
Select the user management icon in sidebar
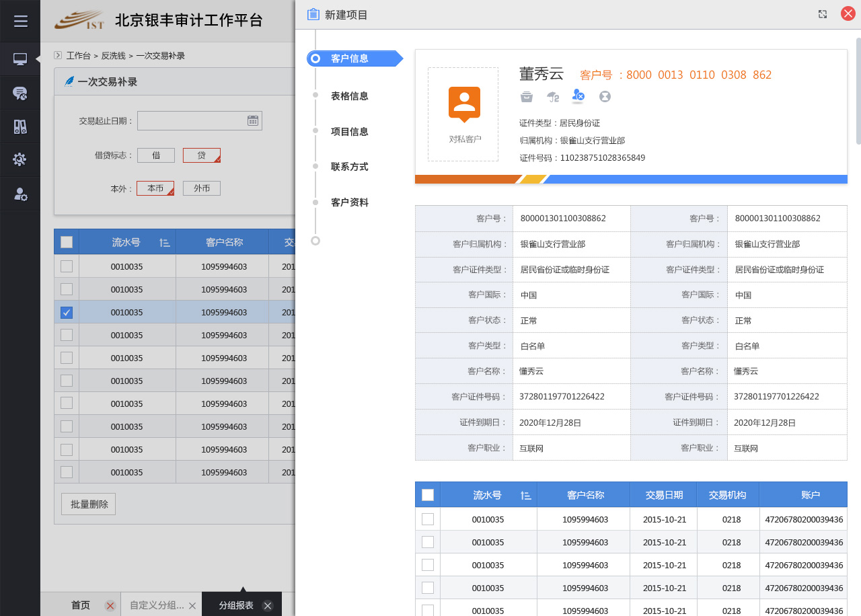point(20,194)
